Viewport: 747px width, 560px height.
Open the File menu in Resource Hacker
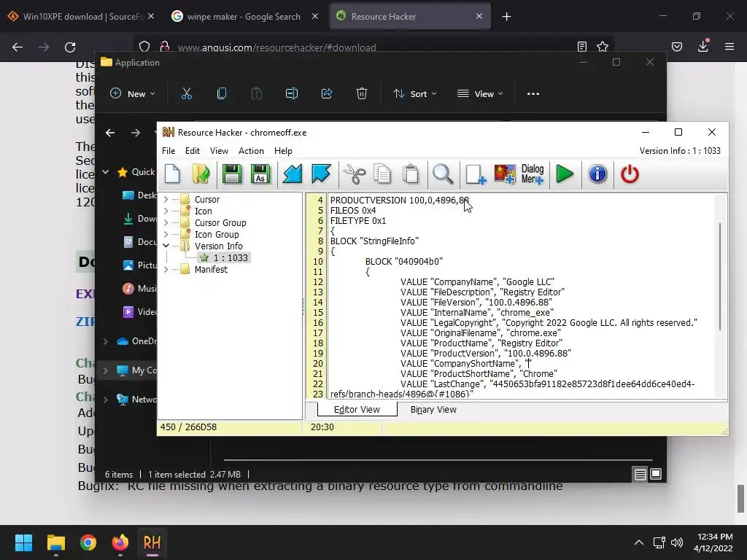point(169,151)
